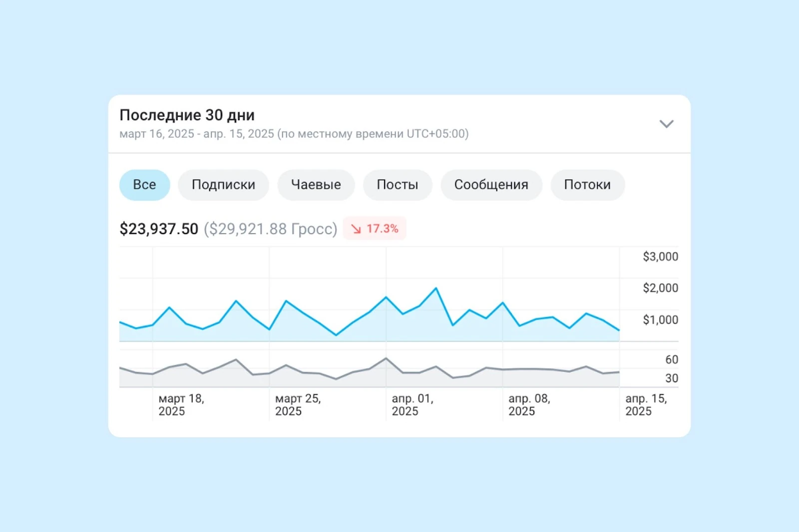Viewport: 799px width, 532px height.
Task: Click the $29,921.88 Гросс amount
Action: (x=271, y=229)
